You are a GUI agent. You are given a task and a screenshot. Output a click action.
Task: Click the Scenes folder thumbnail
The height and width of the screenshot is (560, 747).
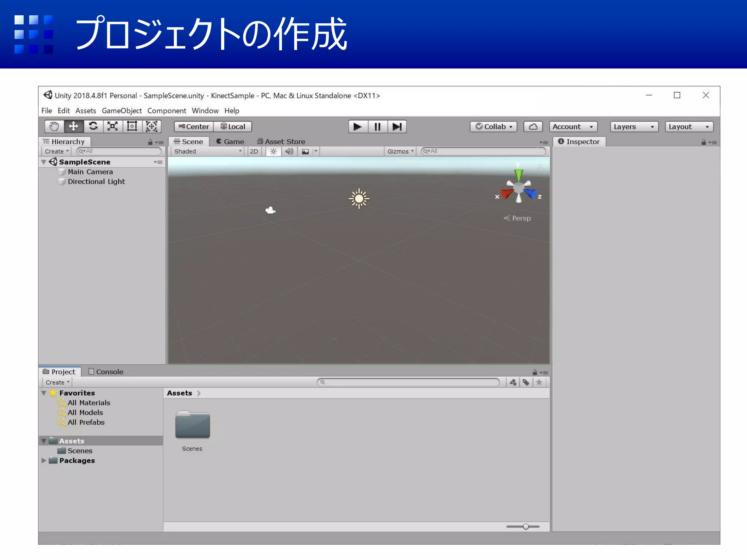coord(193,425)
